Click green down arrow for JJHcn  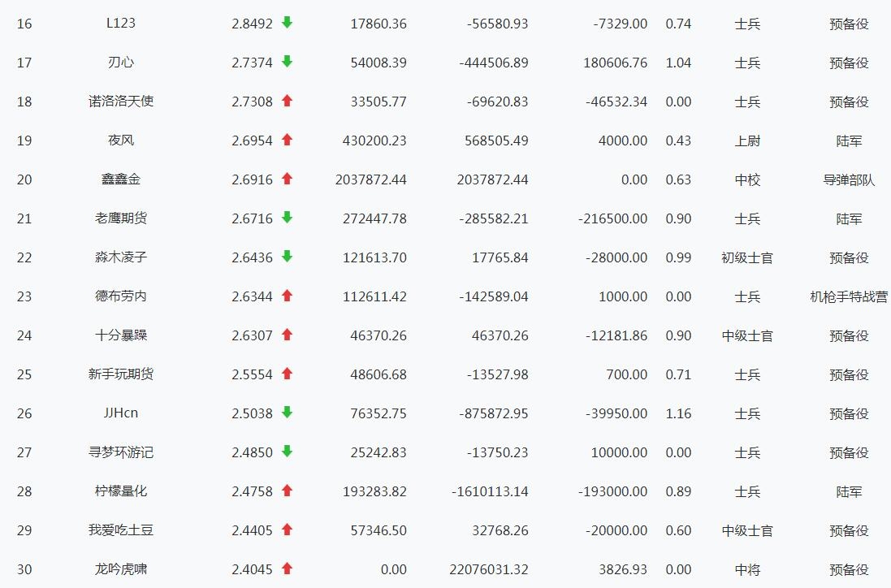click(287, 413)
